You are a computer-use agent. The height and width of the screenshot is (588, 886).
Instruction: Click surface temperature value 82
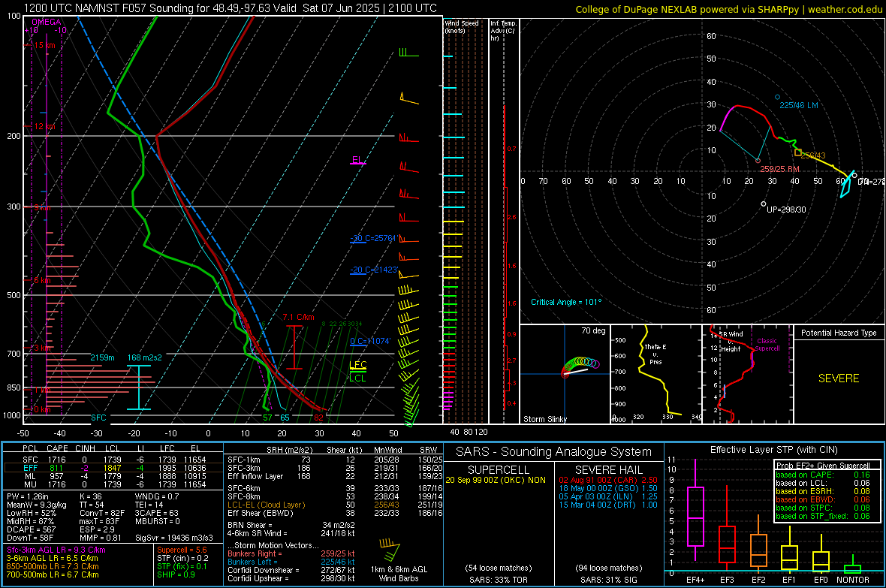(x=318, y=418)
